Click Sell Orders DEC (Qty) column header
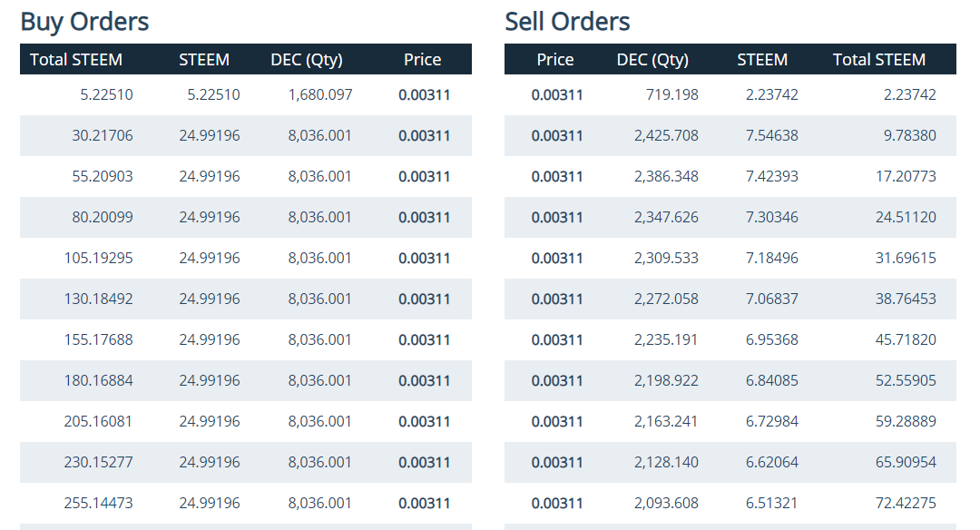Viewport: 980px width, 530px height. coord(652,59)
